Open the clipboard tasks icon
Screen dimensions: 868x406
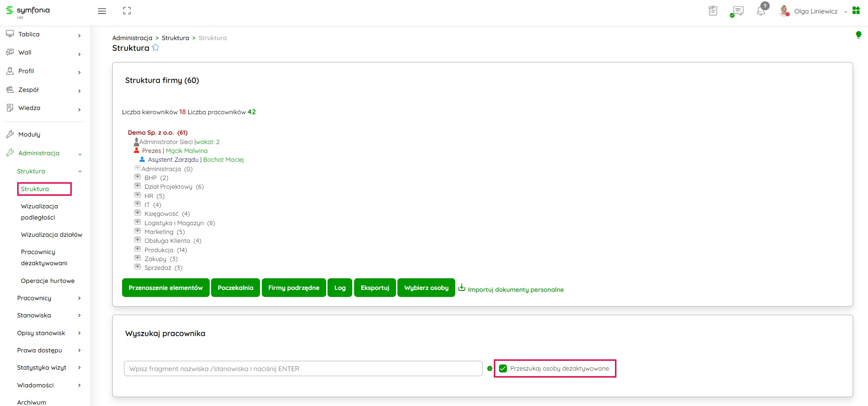(713, 11)
